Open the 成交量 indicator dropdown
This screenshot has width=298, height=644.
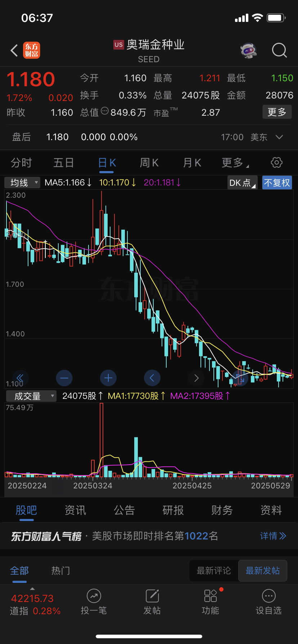31,396
